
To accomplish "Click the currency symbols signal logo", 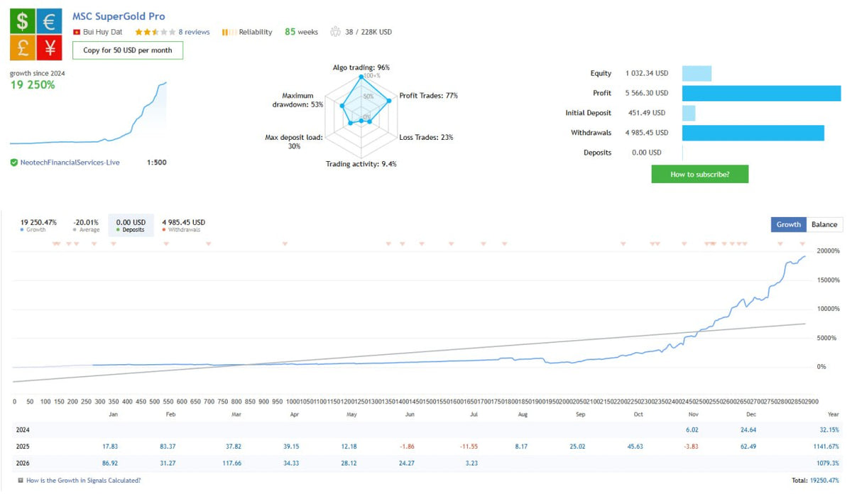I will point(35,34).
